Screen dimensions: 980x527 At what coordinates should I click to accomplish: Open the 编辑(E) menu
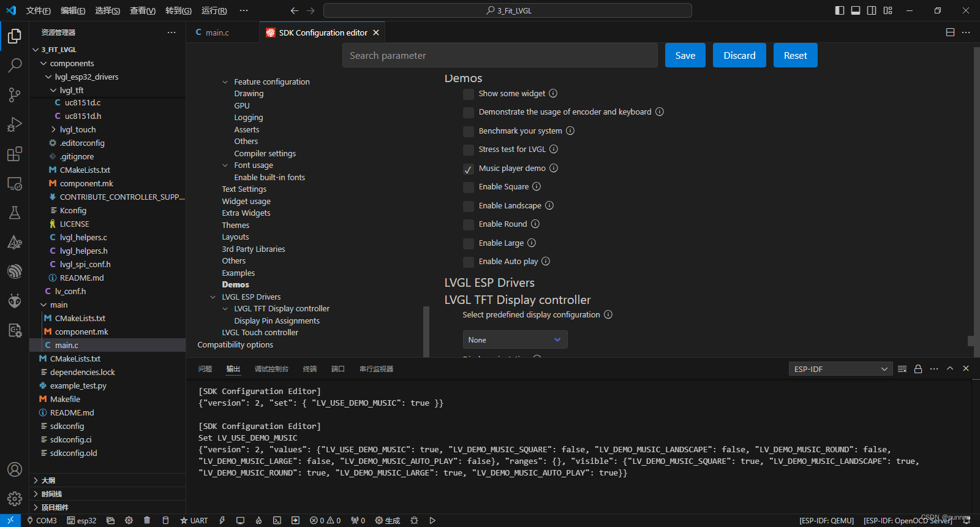coord(73,10)
